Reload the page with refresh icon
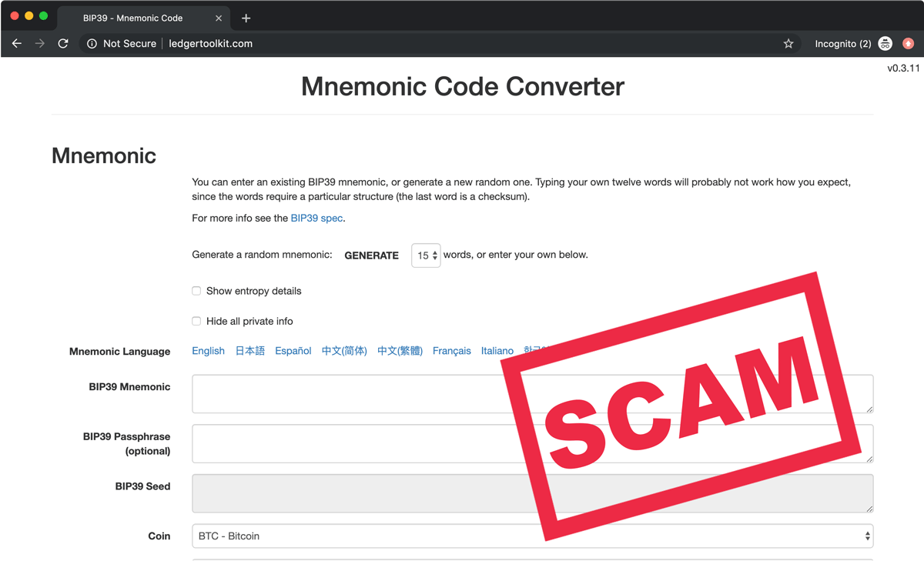This screenshot has height=561, width=924. (63, 44)
